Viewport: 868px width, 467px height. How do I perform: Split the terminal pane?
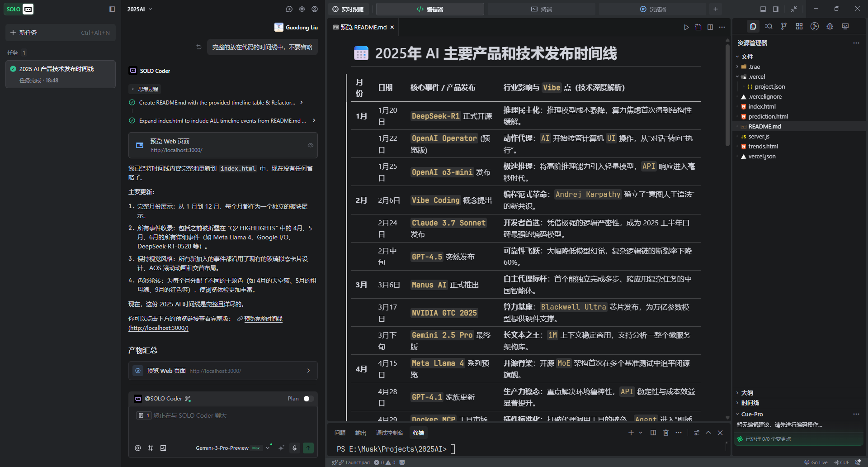[x=653, y=433]
